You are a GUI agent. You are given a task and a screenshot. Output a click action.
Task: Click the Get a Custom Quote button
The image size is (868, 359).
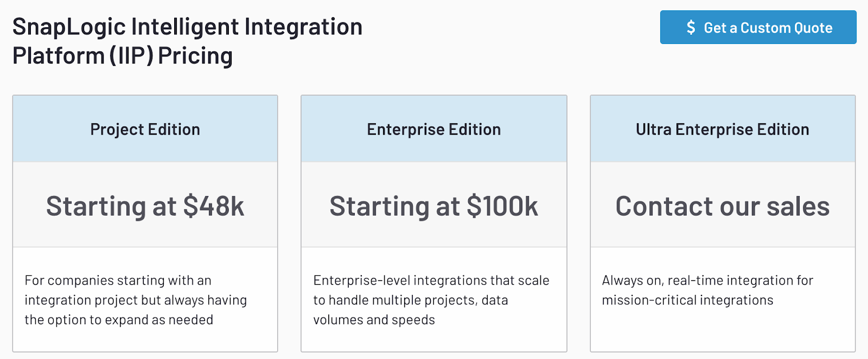click(758, 27)
